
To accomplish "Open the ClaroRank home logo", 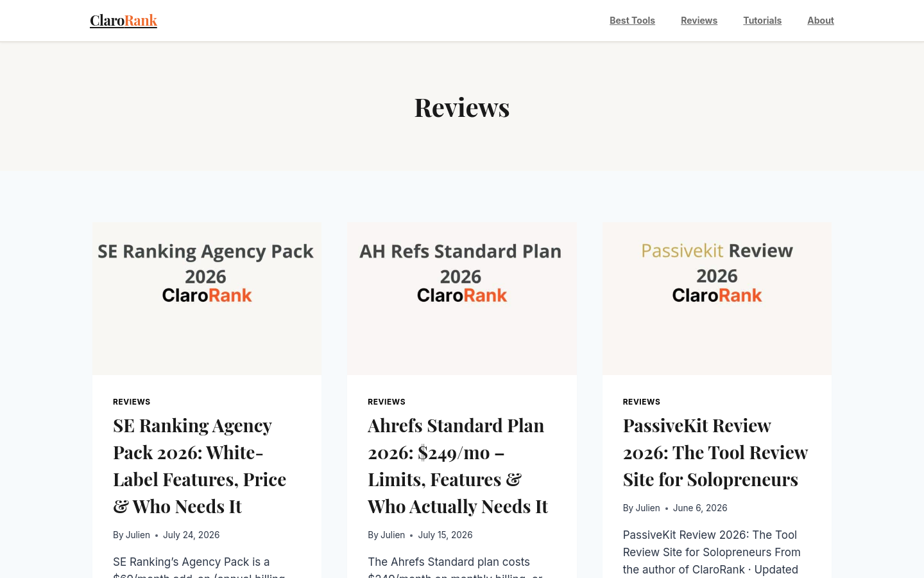I will [x=123, y=21].
